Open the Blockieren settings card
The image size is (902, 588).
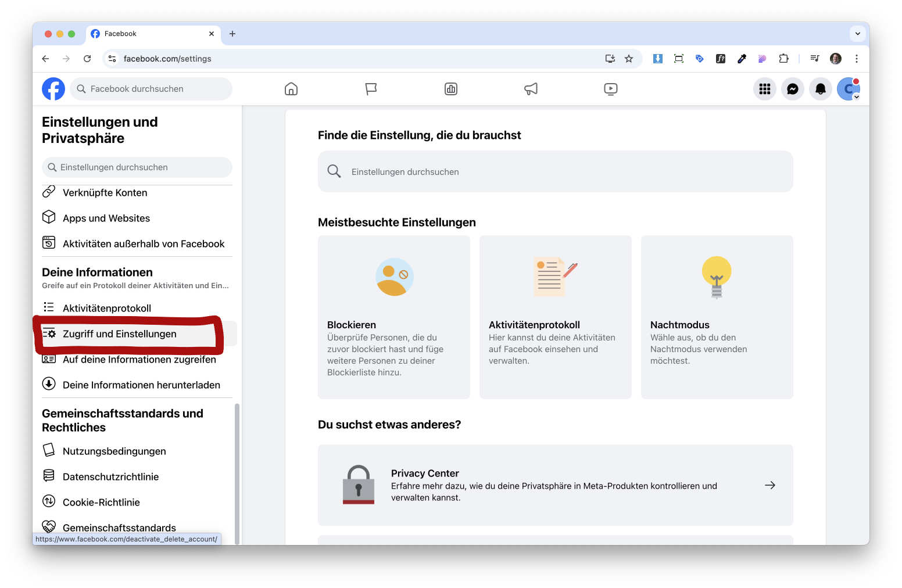pos(393,317)
